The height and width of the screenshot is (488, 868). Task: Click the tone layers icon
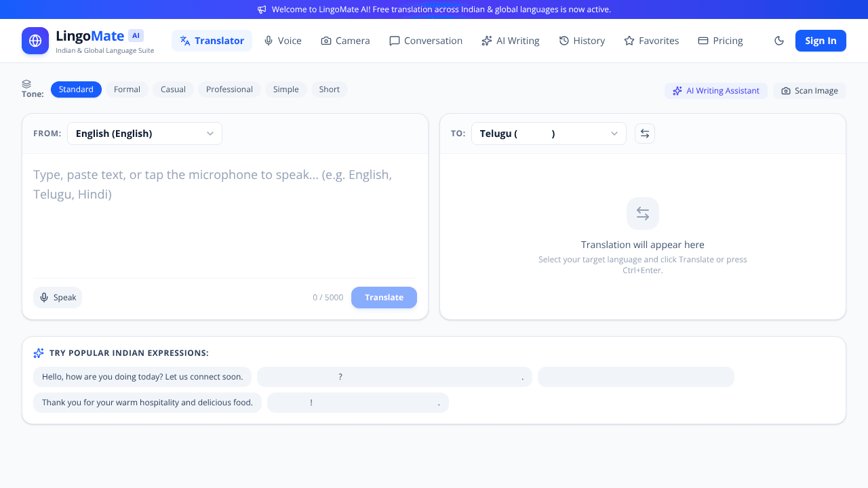point(26,83)
